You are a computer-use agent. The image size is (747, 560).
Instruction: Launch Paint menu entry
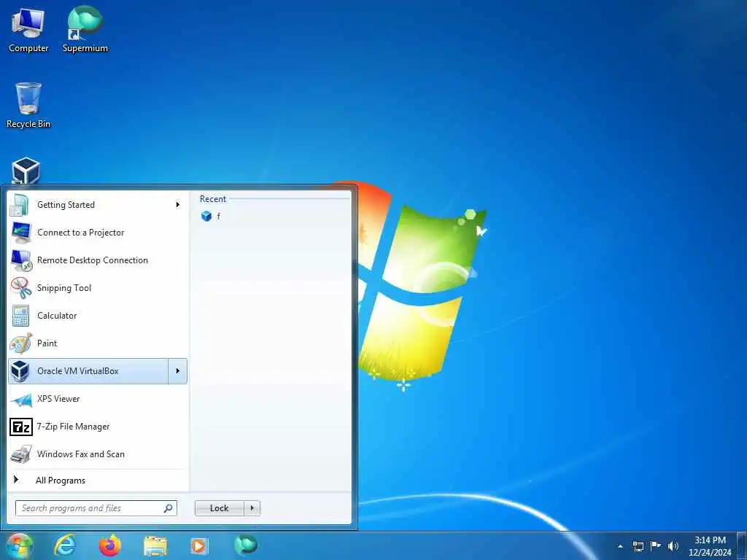(97, 343)
